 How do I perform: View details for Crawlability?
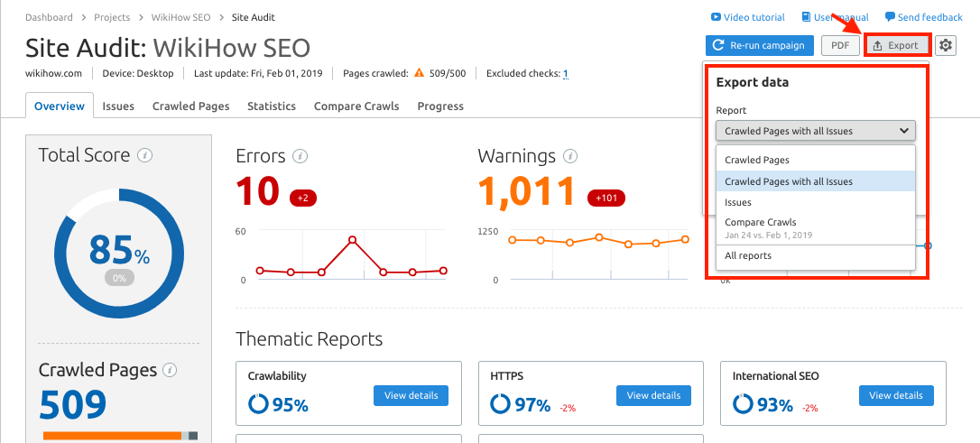click(x=411, y=395)
